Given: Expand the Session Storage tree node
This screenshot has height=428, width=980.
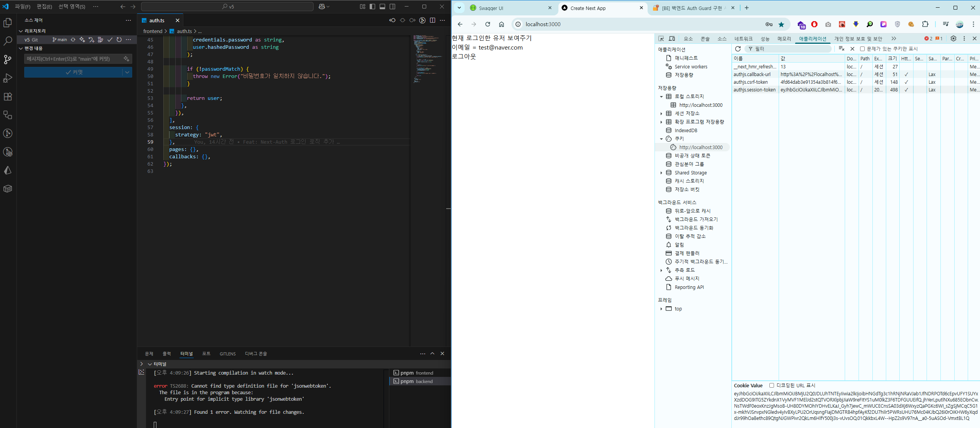Looking at the screenshot, I should [x=661, y=113].
